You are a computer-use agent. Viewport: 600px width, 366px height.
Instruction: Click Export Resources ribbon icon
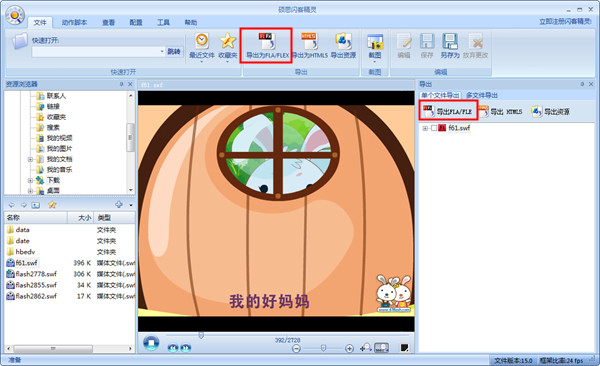tap(343, 41)
